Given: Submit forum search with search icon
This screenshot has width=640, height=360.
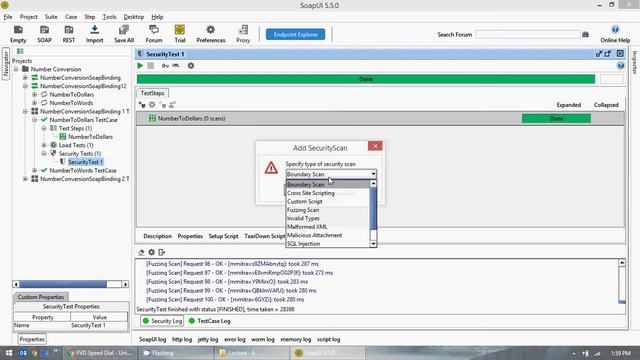Looking at the screenshot, I should [585, 35].
